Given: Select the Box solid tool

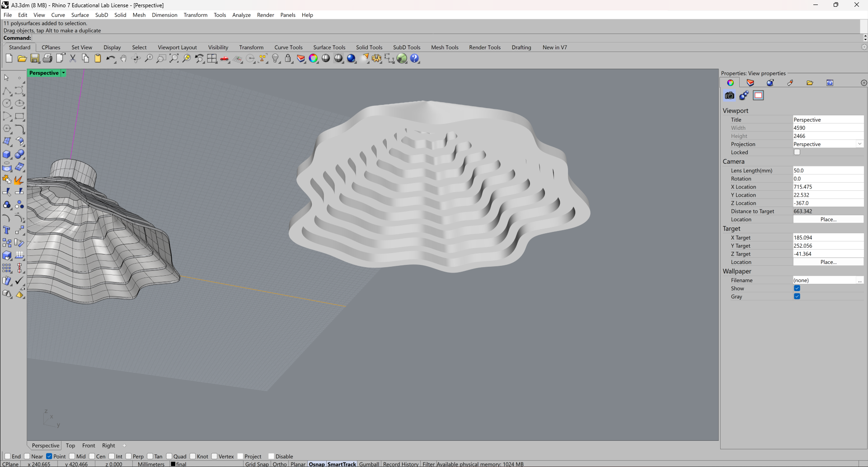Looking at the screenshot, I should coord(7,154).
